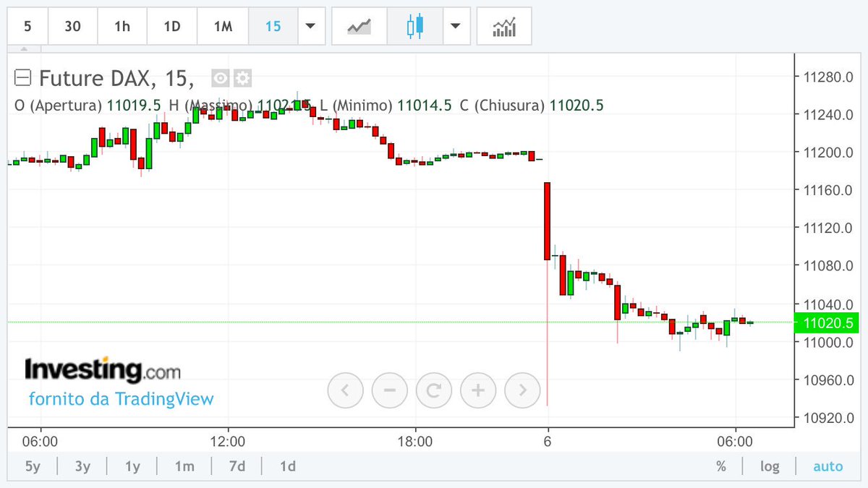Click the Future DAX, 15 title
The image size is (868, 488).
click(116, 77)
